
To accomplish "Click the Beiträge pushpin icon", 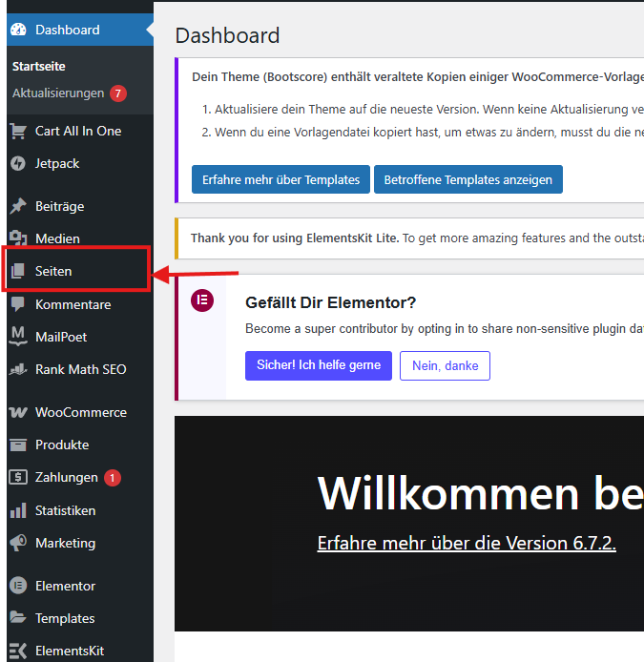I will tap(17, 207).
